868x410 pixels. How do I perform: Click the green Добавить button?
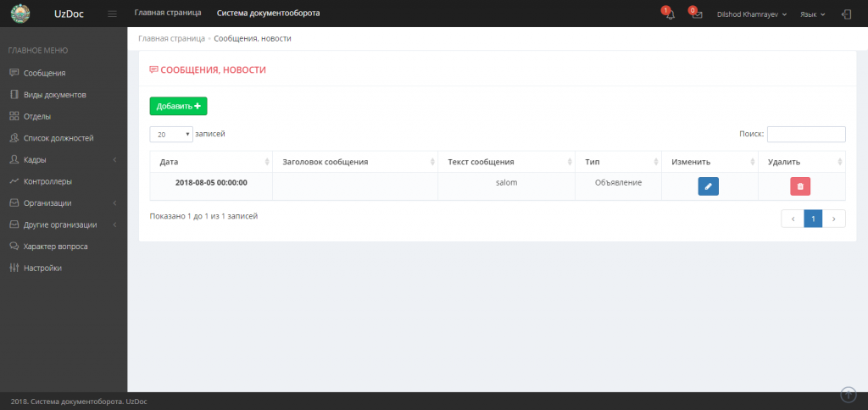178,106
